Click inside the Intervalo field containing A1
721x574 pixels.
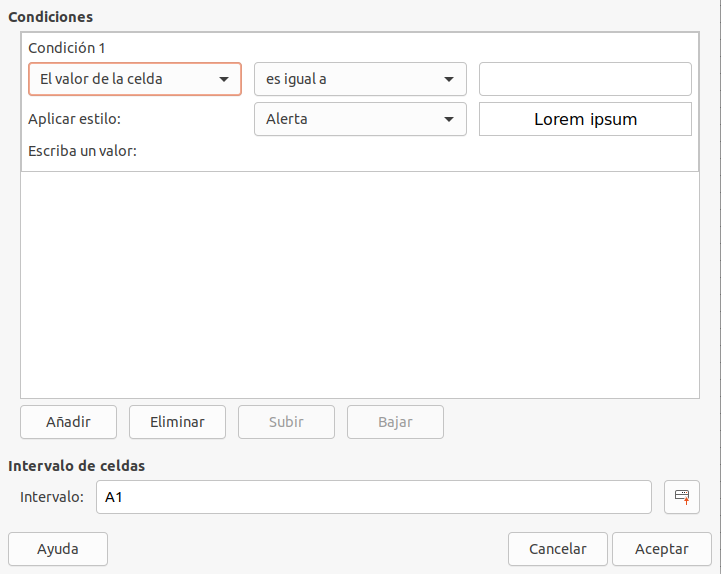pos(373,497)
